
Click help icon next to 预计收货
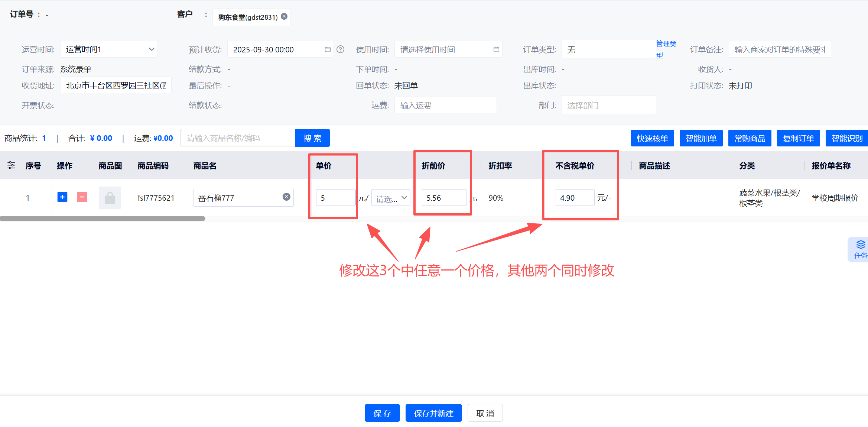[x=340, y=49]
